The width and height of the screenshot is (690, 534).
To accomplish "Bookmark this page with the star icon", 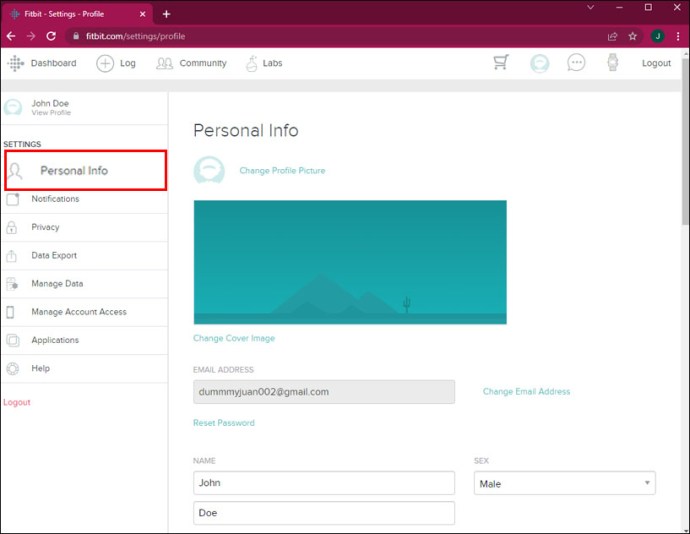I will [x=632, y=36].
